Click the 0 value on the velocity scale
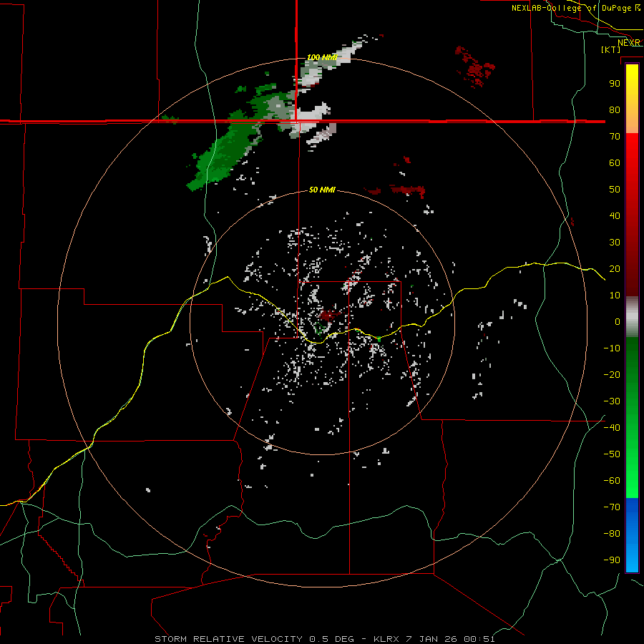The width and height of the screenshot is (644, 644). tap(618, 321)
